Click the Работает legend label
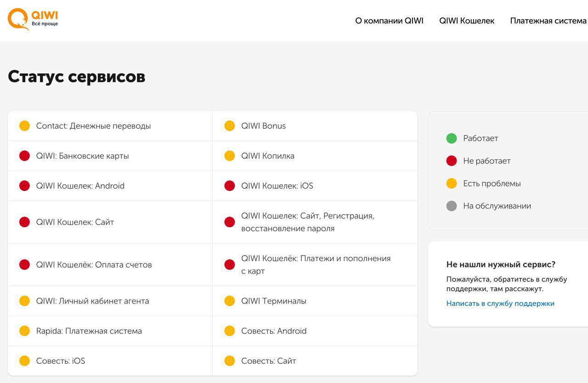 pyautogui.click(x=481, y=138)
